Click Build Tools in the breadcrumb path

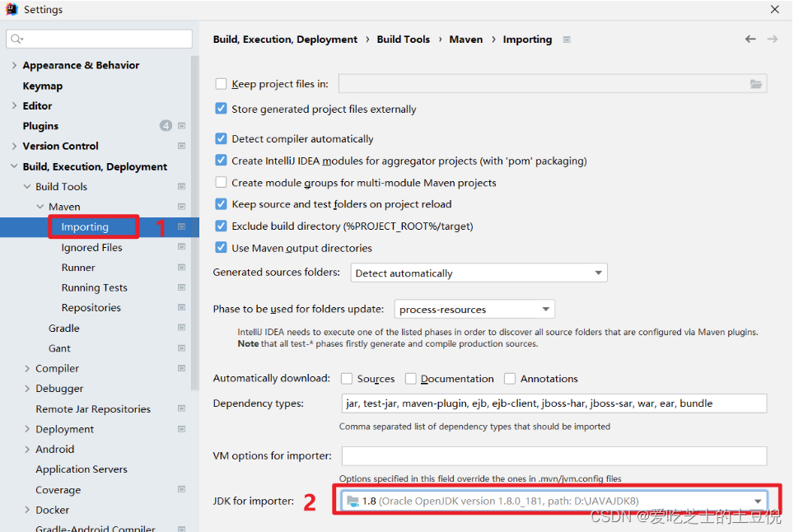coord(403,40)
